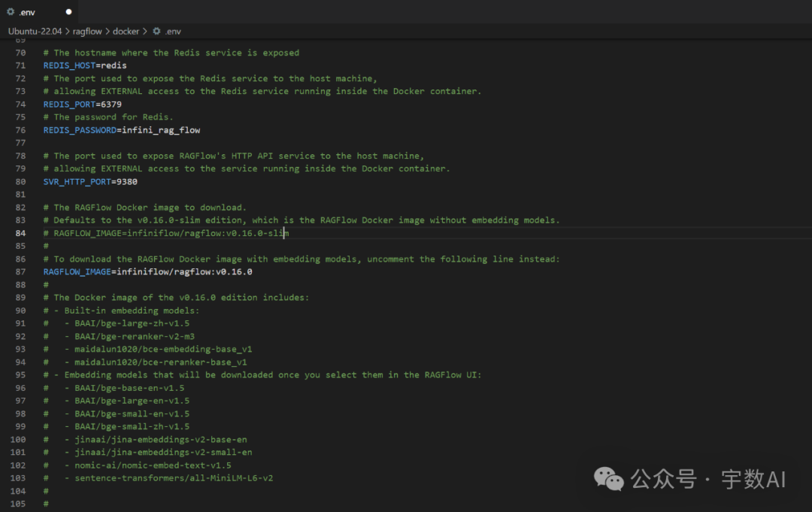Expand chevron after docker breadcrumb
812x512 pixels.
145,31
